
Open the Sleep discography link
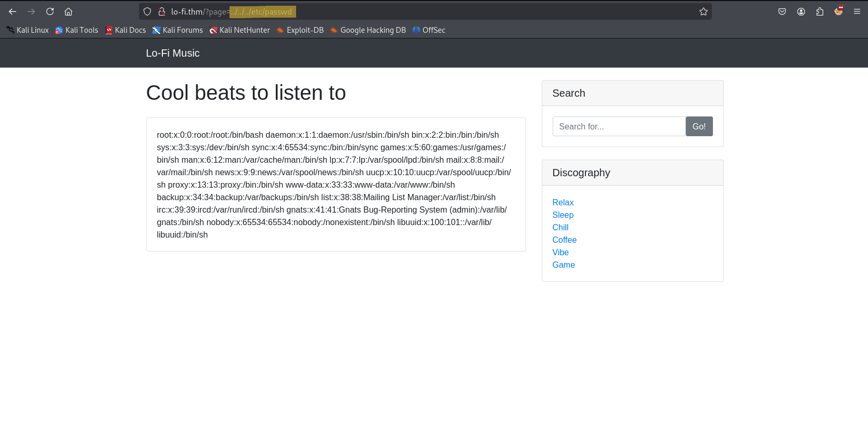pos(563,215)
